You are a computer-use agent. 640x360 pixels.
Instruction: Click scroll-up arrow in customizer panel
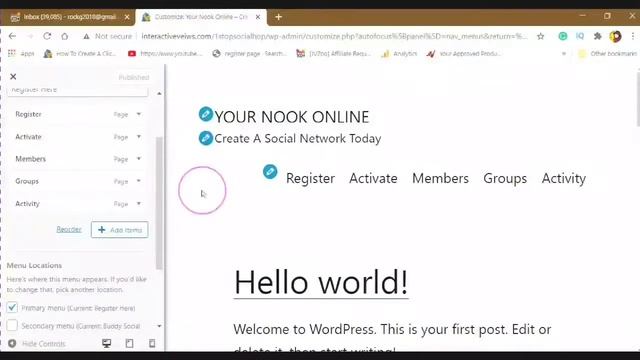(x=159, y=93)
